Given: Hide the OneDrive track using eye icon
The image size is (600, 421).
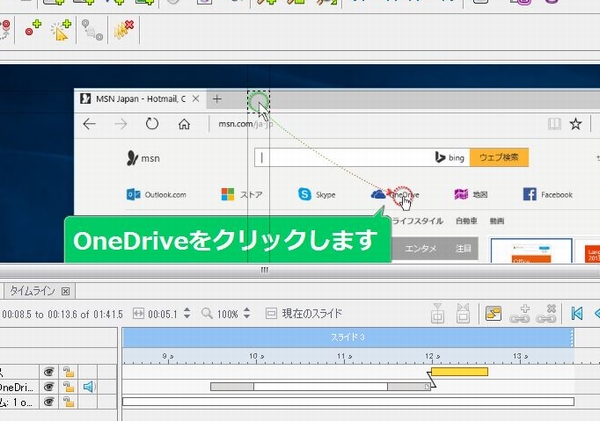Looking at the screenshot, I should coord(46,387).
